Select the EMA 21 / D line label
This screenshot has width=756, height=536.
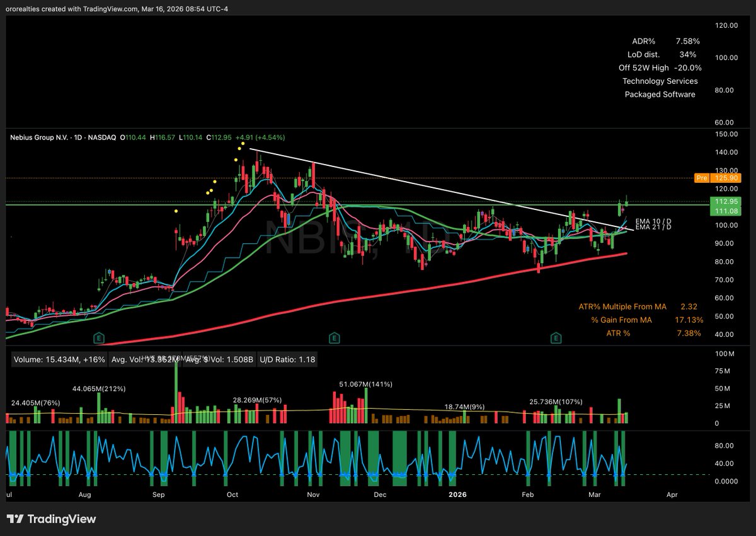653,226
